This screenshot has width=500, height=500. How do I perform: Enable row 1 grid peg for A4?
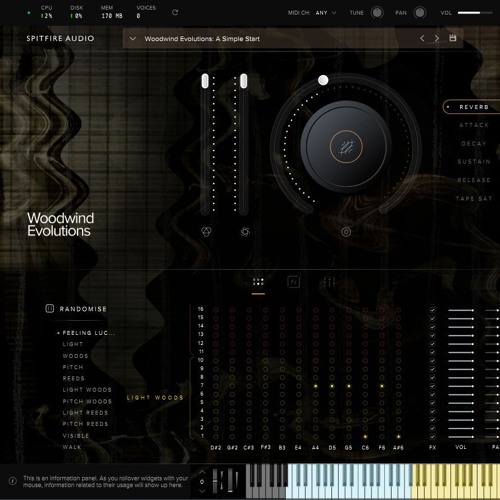tap(315, 437)
